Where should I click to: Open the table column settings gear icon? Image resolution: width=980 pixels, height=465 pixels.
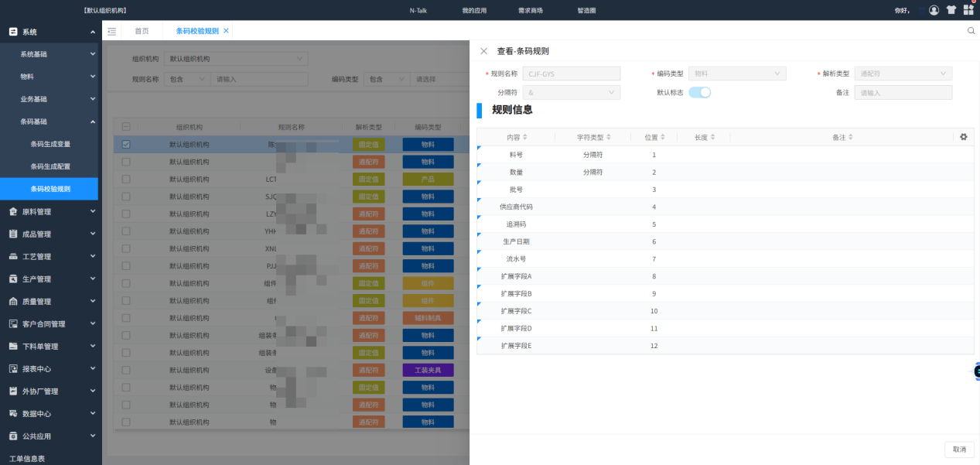click(963, 136)
